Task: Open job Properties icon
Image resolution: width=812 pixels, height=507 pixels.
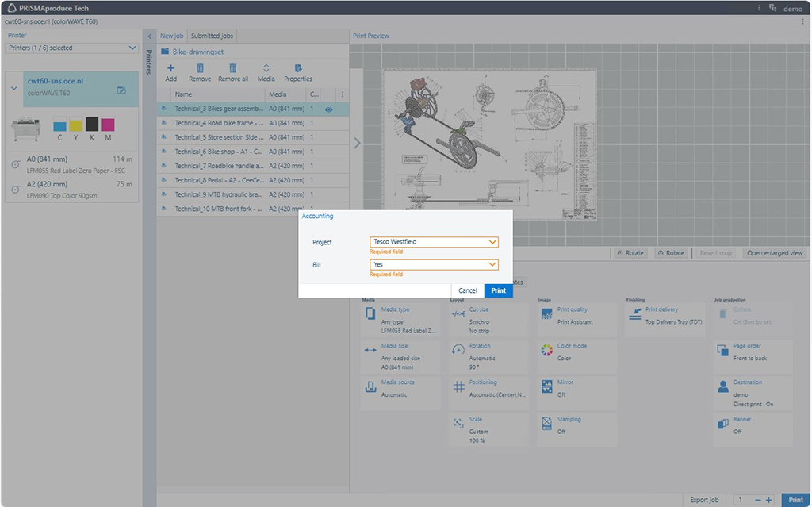Action: click(298, 69)
